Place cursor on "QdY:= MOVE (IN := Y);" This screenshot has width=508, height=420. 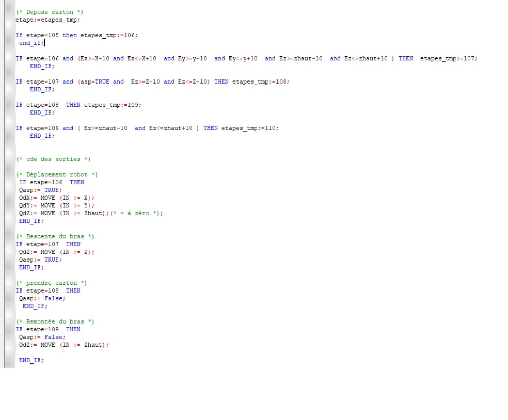(57, 205)
